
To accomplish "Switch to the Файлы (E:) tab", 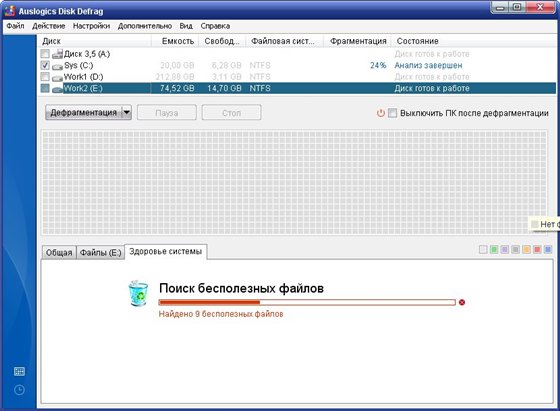I will [100, 252].
